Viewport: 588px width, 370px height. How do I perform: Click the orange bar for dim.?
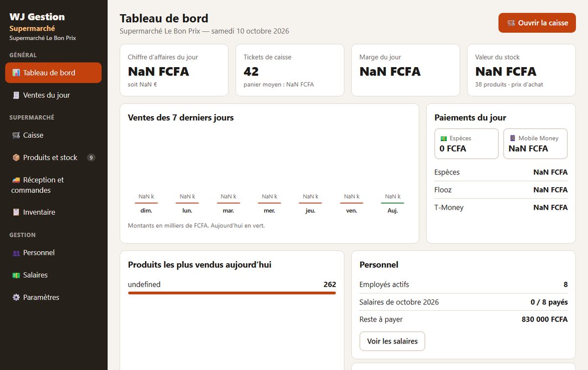[146, 202]
